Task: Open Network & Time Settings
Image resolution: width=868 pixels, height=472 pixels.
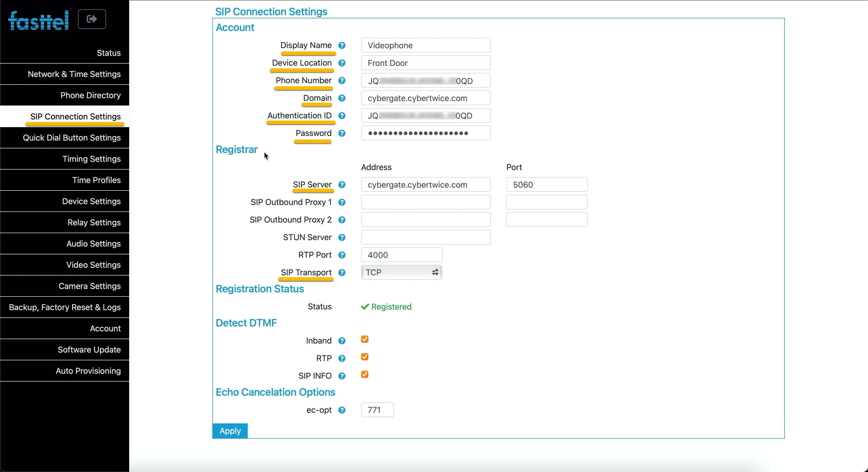Action: click(x=65, y=74)
